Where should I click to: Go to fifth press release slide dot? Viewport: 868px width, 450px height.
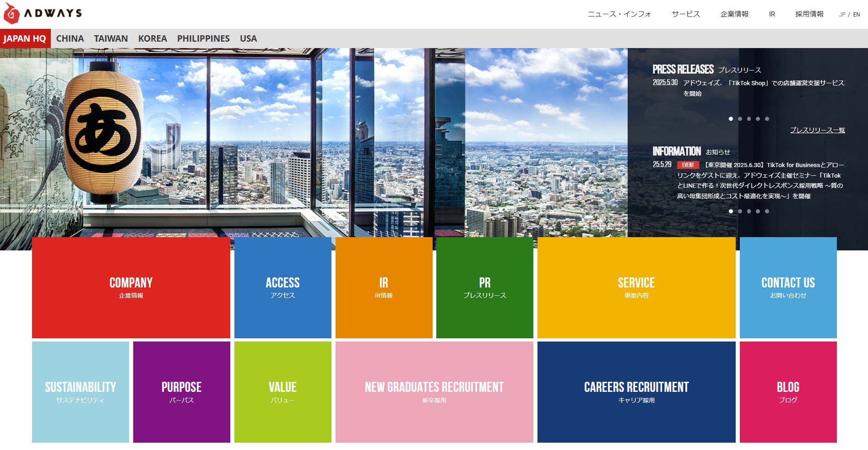767,119
